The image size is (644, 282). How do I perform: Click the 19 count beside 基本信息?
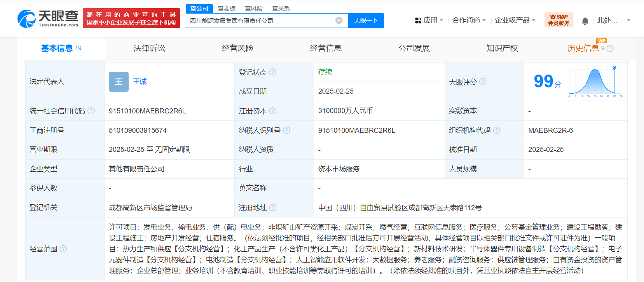coord(78,48)
